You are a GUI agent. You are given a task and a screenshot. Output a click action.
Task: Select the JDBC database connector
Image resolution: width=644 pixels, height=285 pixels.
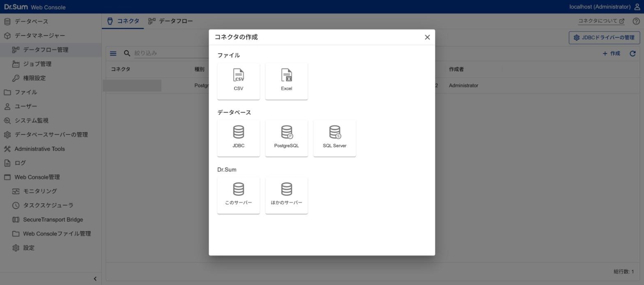pos(238,138)
